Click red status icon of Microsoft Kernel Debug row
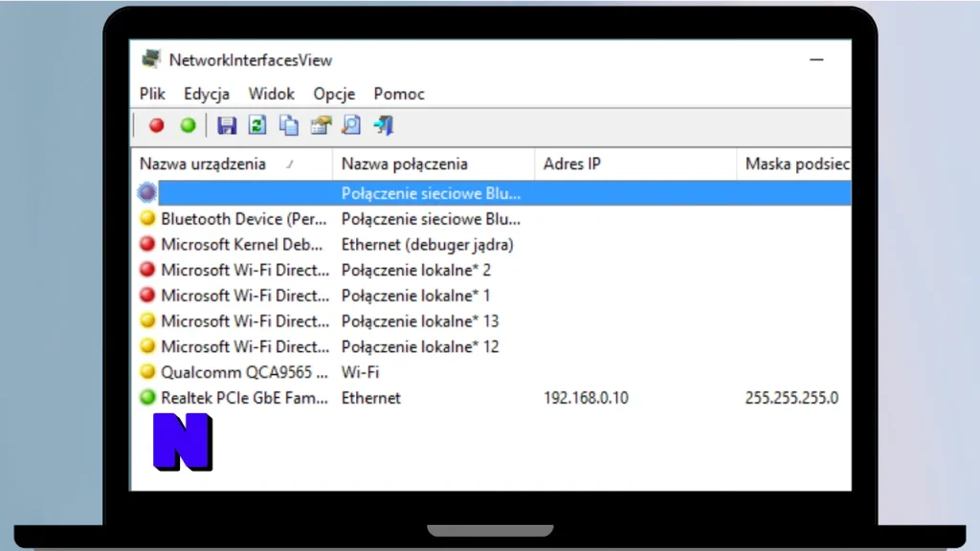This screenshot has width=980, height=551. point(146,244)
